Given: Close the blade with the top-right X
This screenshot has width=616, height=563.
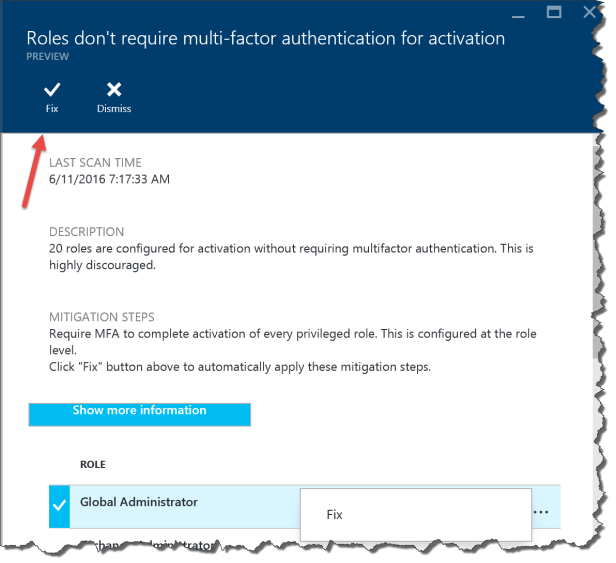Looking at the screenshot, I should (x=589, y=13).
